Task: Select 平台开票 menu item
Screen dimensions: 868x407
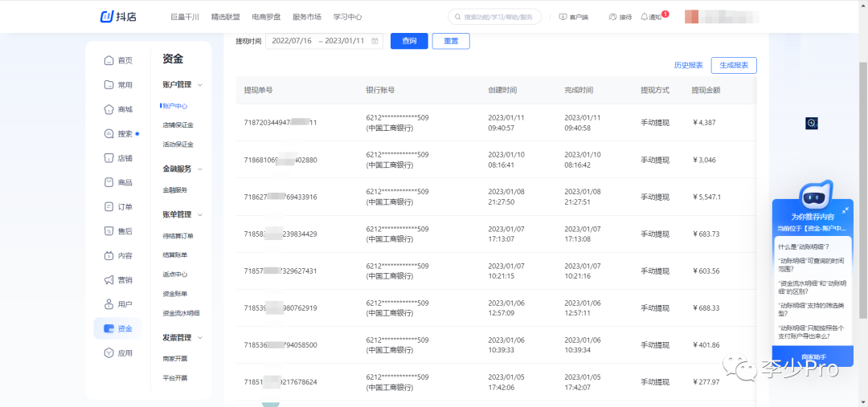Action: [175, 378]
